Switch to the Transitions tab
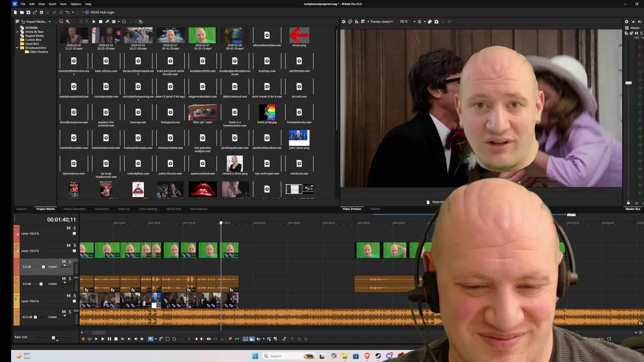The width and height of the screenshot is (644, 362). 102,209
